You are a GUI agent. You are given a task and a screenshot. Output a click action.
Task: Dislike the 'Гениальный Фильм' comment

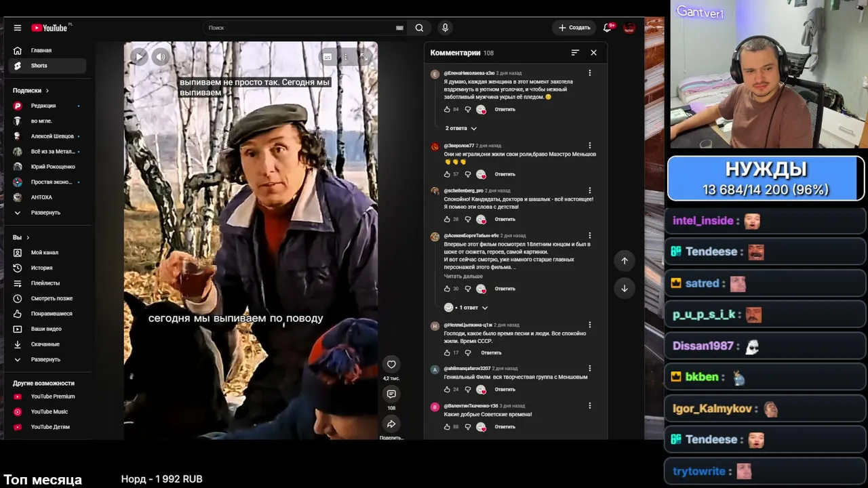pyautogui.click(x=467, y=390)
